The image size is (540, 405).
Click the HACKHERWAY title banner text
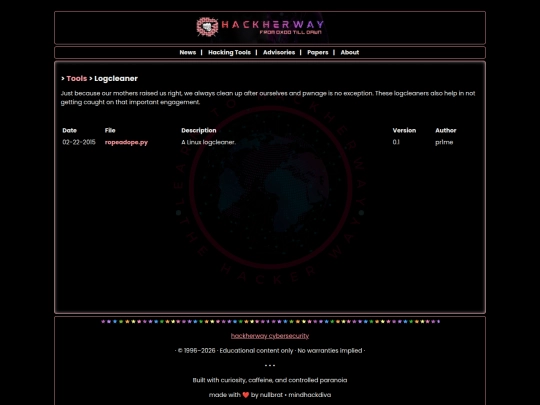[x=273, y=24]
